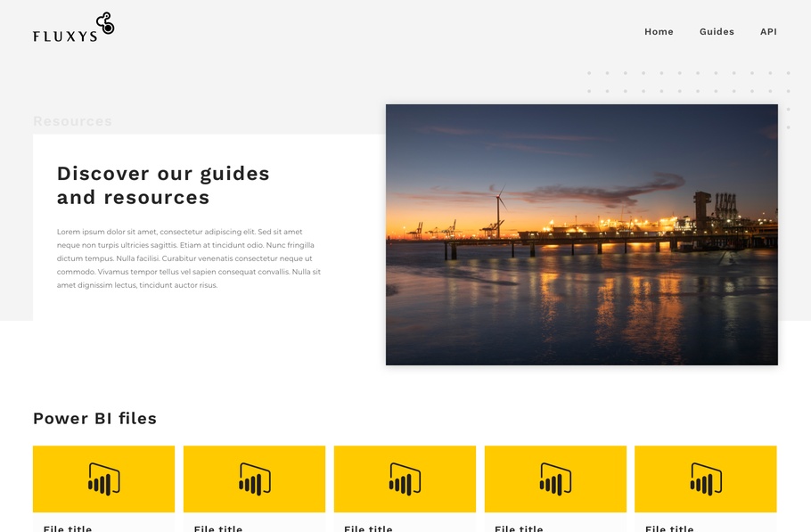
Task: Click the faded Resources label
Action: (72, 121)
